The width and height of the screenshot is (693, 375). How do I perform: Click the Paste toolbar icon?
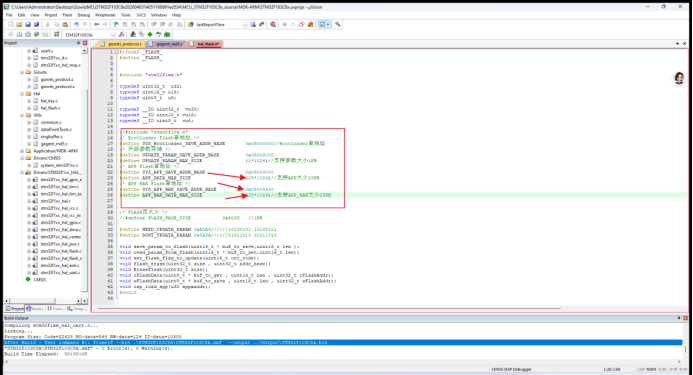(65, 24)
